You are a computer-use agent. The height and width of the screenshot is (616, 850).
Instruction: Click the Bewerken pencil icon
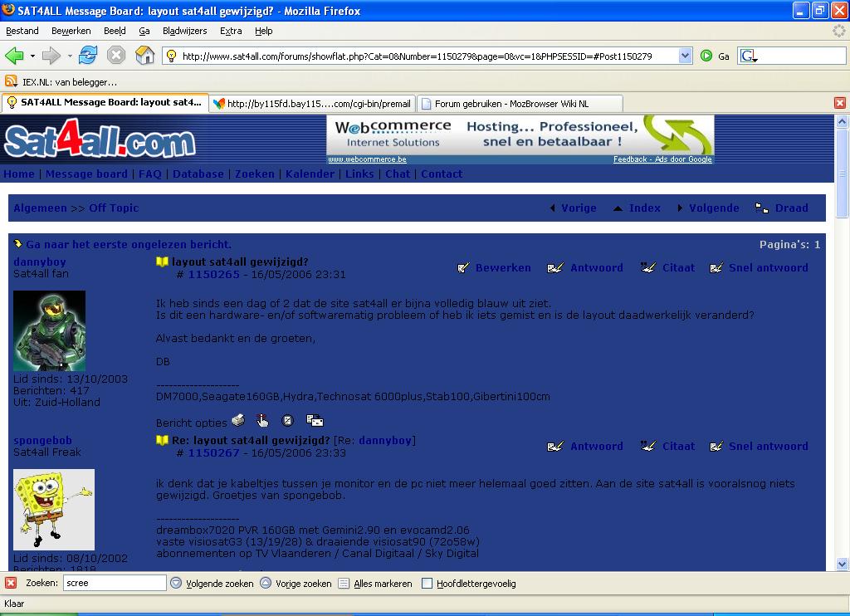click(x=463, y=268)
